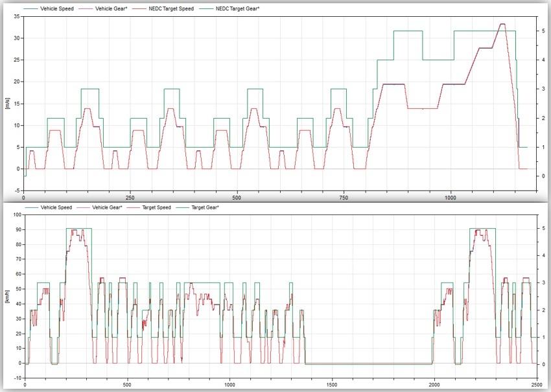Click tick label -5 on m/s axis
This screenshot has width=551, height=392.
[18, 190]
